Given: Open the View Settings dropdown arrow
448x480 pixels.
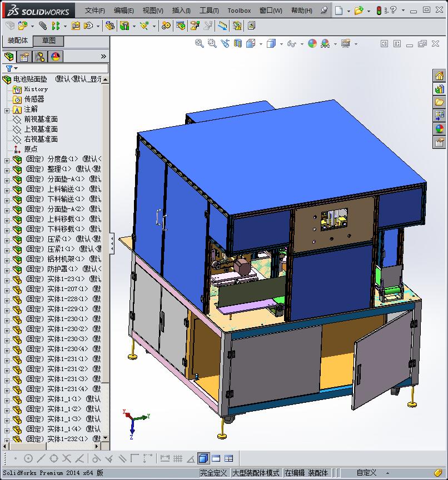Looking at the screenshot, I should (x=356, y=44).
